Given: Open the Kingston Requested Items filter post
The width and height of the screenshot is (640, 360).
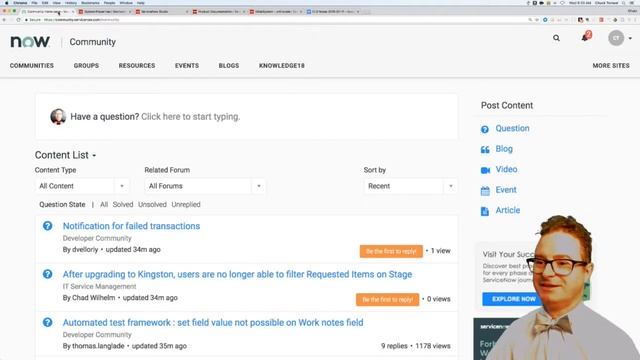Looking at the screenshot, I should 237,274.
